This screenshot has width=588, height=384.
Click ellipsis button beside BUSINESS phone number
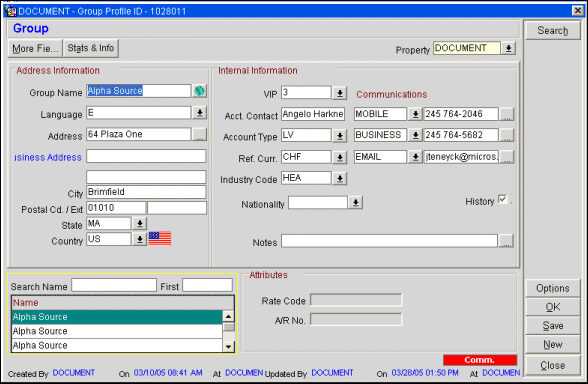pyautogui.click(x=507, y=135)
